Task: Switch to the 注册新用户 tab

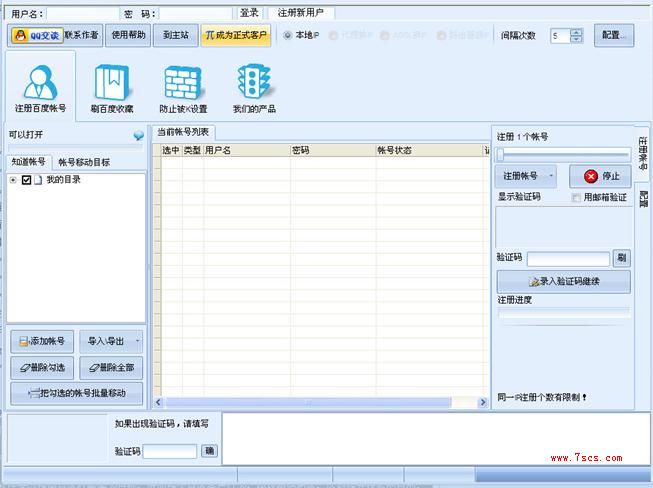Action: click(301, 13)
